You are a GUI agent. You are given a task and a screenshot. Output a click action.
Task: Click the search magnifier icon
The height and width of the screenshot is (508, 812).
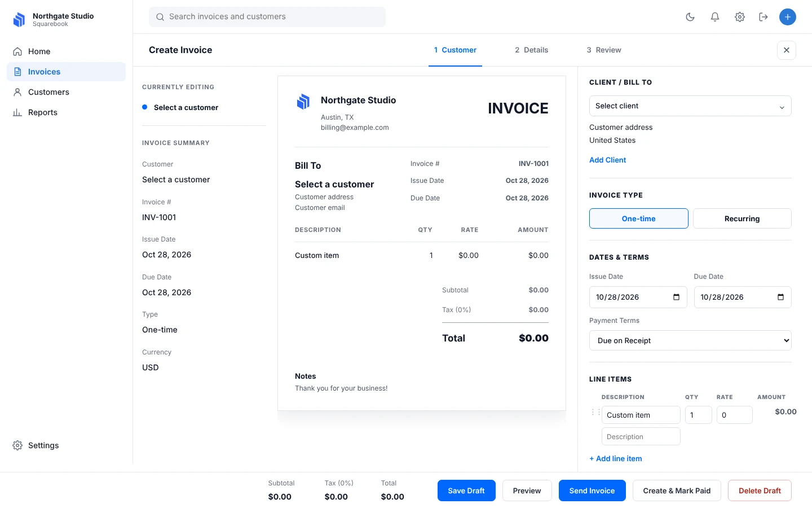160,17
